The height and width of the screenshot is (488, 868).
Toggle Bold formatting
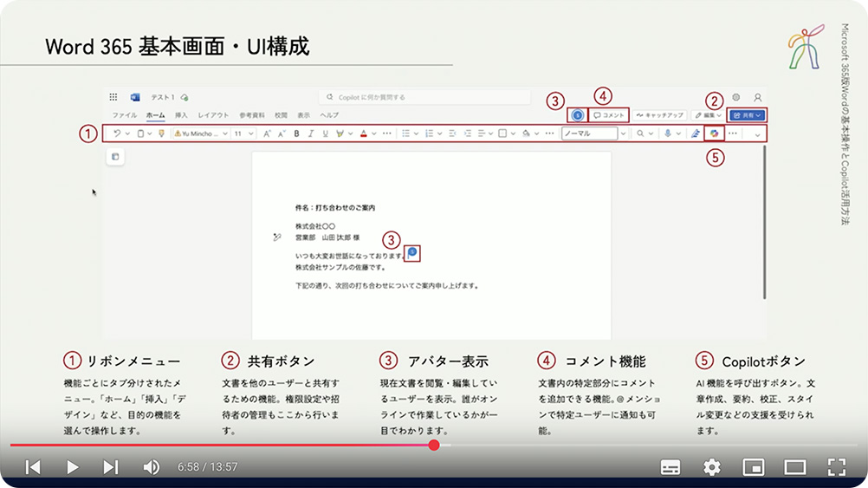(x=296, y=133)
